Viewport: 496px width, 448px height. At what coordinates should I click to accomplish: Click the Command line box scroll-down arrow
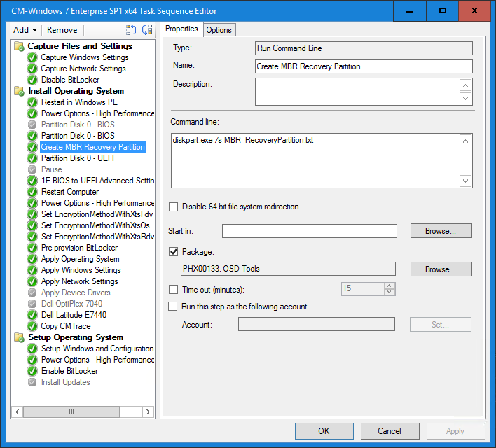(466, 181)
